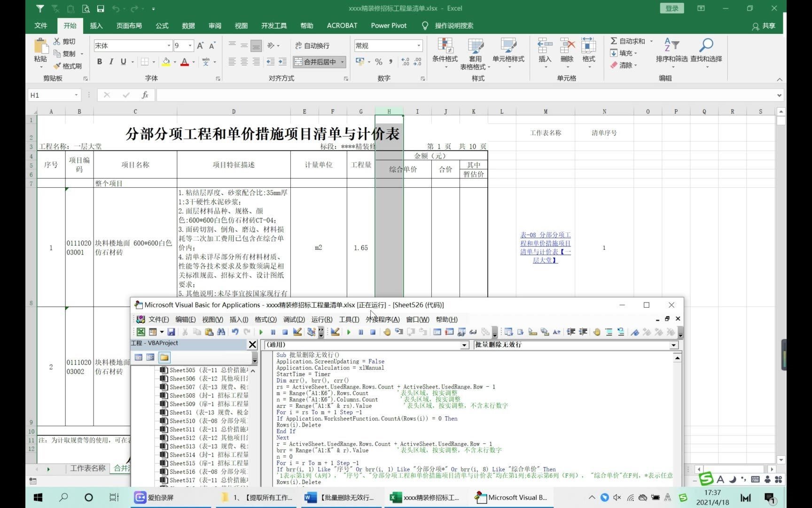The image size is (812, 508).
Task: Open the 常规 number format dropdown
Action: point(418,46)
